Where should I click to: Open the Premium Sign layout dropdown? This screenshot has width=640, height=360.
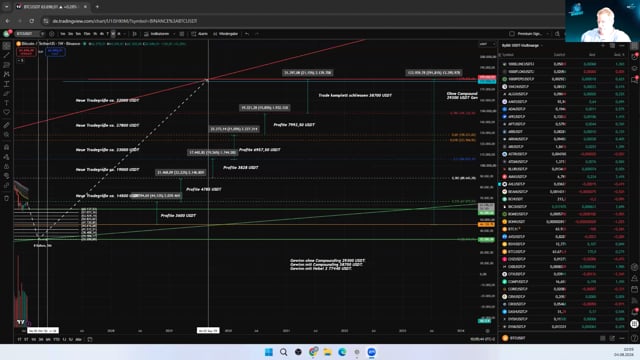click(x=533, y=34)
